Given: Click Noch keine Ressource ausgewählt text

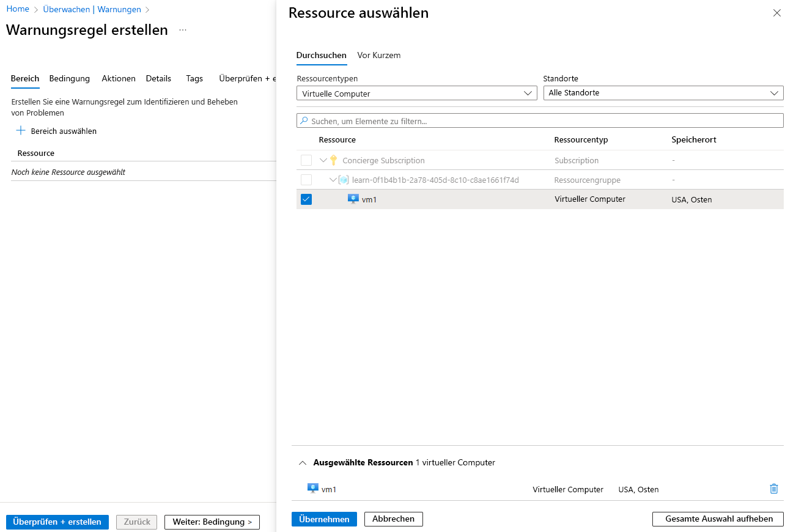Looking at the screenshot, I should pyautogui.click(x=68, y=172).
